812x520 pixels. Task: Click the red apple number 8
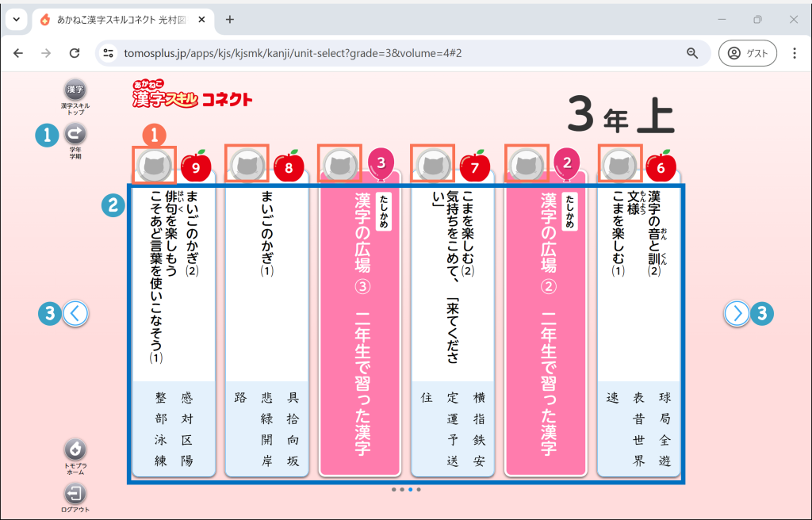[x=289, y=166]
